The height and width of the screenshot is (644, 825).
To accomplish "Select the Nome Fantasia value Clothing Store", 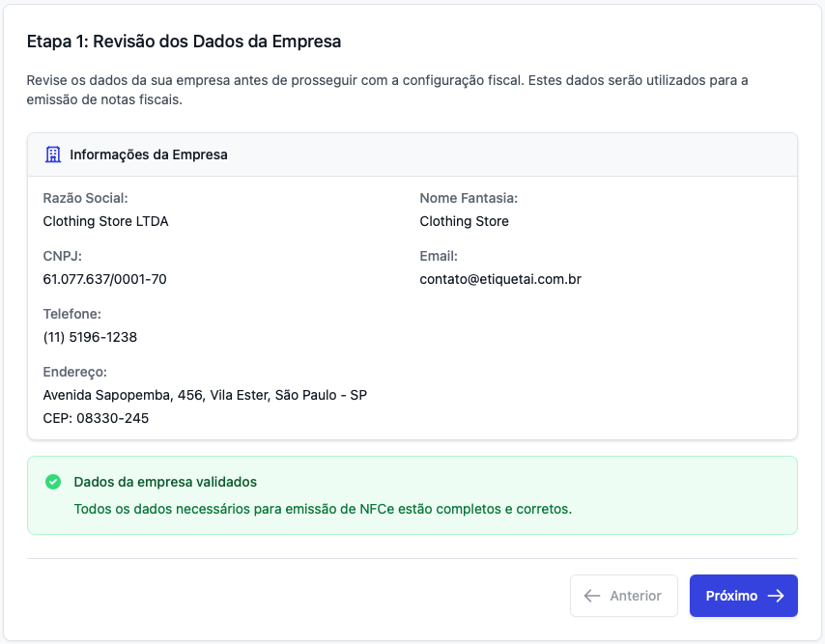I will 464,221.
